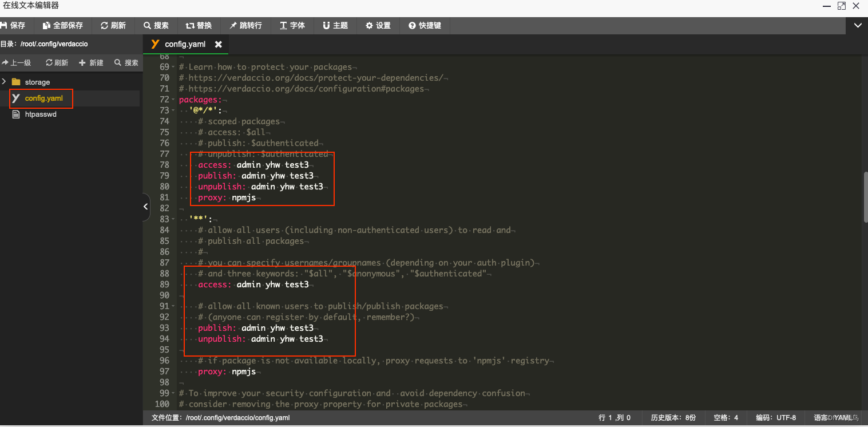
Task: Switch to the config.yaml tab
Action: 184,44
